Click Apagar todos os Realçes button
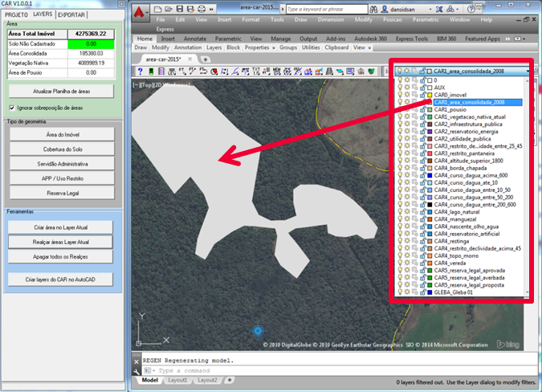The width and height of the screenshot is (542, 392). coord(60,256)
